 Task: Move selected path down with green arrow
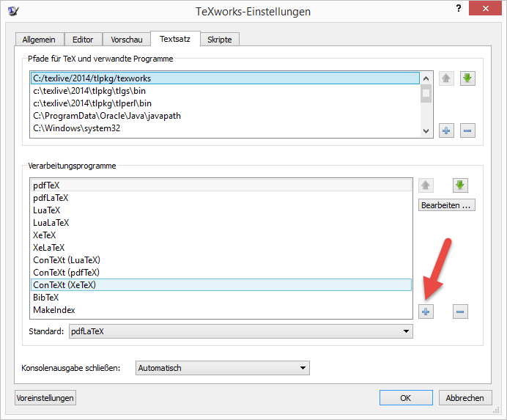click(x=467, y=78)
